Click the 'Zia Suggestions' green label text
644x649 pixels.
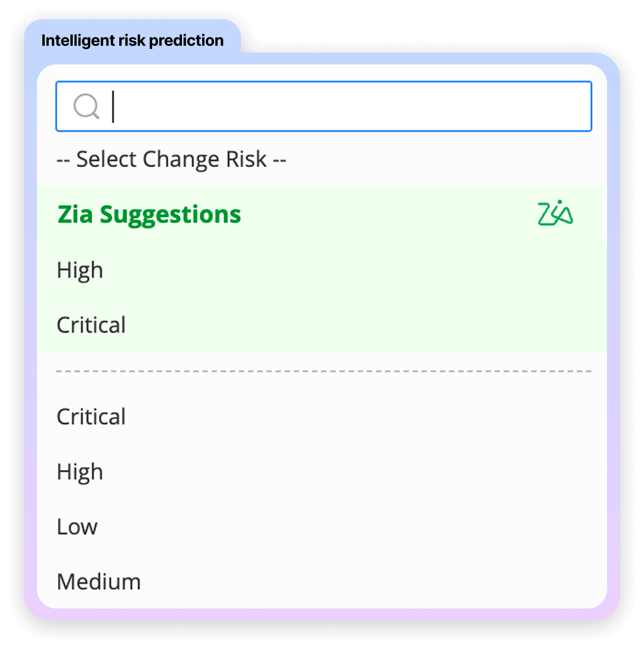pos(148,215)
